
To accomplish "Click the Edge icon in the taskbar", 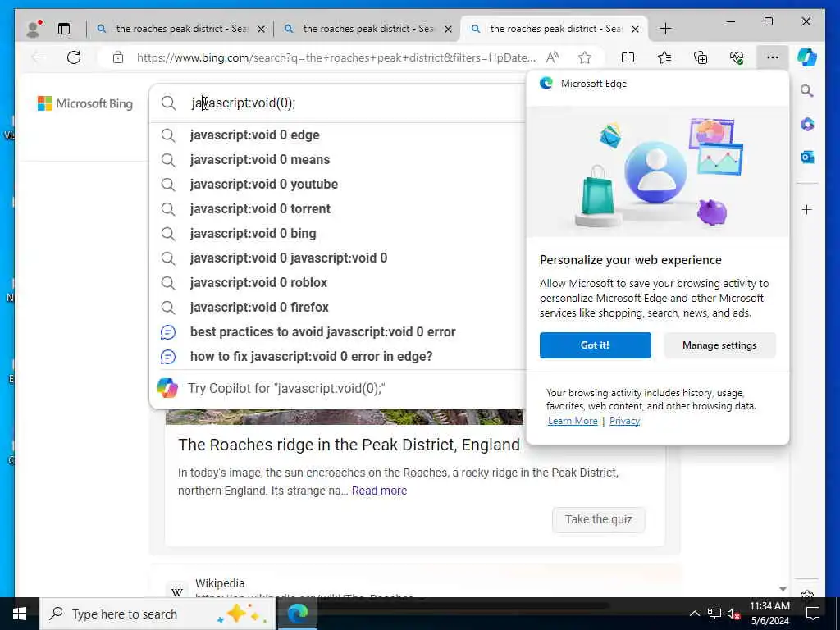I will tap(297, 614).
